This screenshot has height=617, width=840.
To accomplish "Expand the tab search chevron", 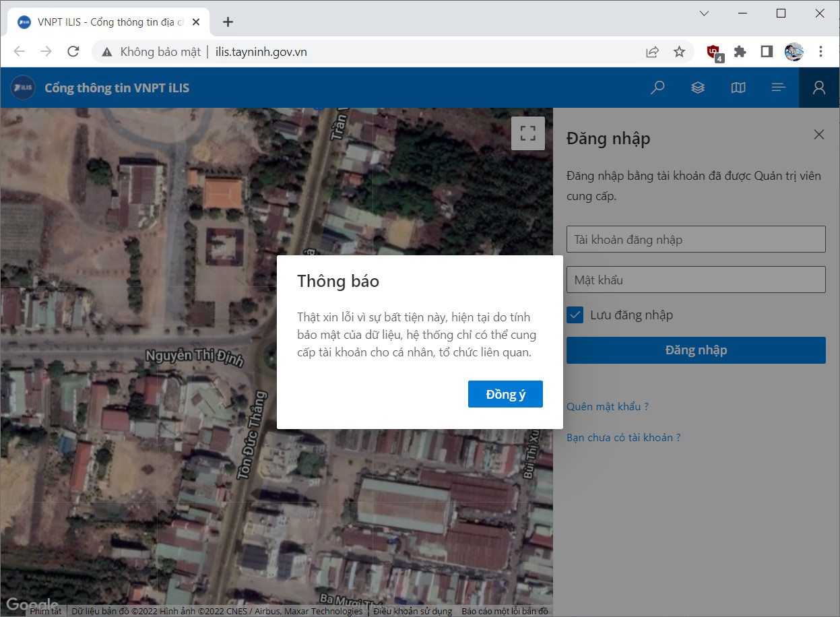I will [704, 13].
